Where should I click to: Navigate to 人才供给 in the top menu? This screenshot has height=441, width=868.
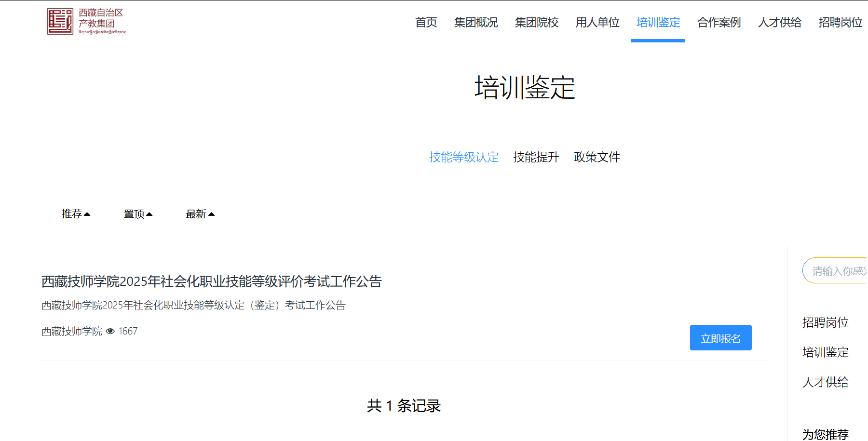(x=779, y=22)
